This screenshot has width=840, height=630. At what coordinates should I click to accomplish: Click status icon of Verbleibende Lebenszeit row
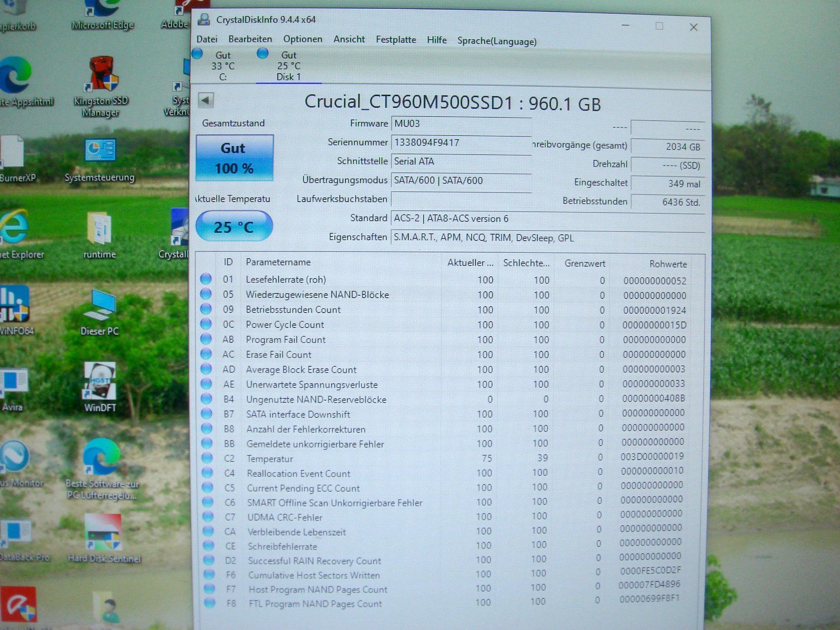208,531
